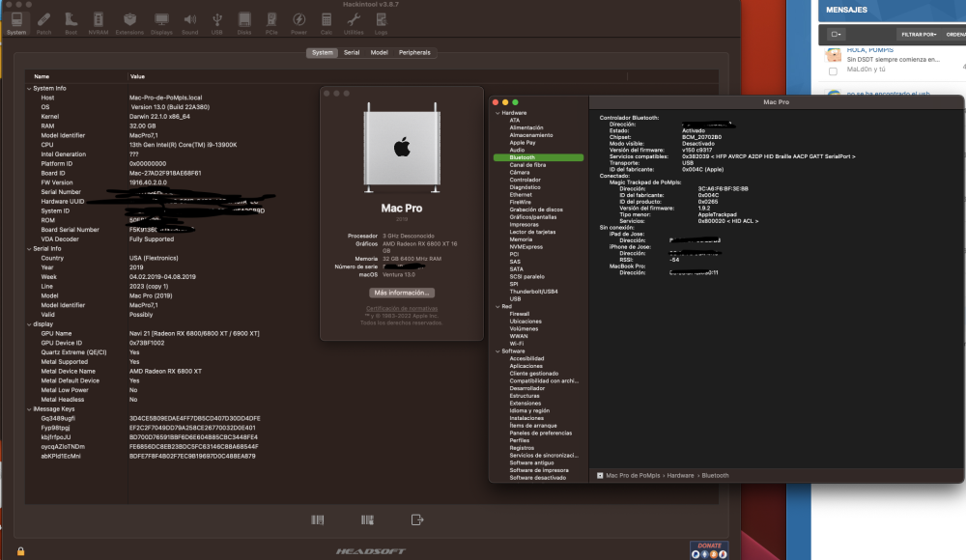The image size is (966, 560).
Task: Select the Model Identifier row under System Info
Action: pos(372,135)
